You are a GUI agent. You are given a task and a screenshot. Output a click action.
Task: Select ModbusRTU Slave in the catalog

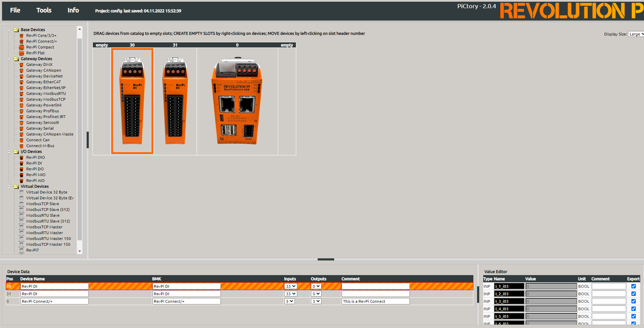43,215
